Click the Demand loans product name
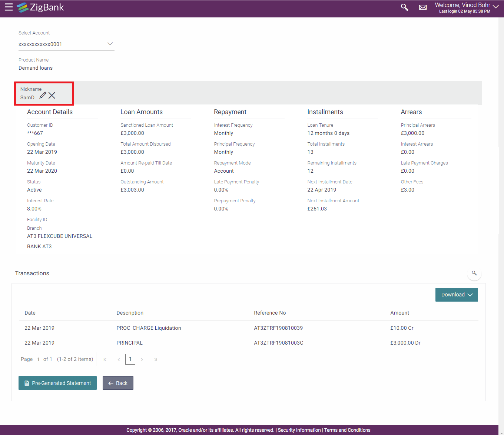 point(36,68)
